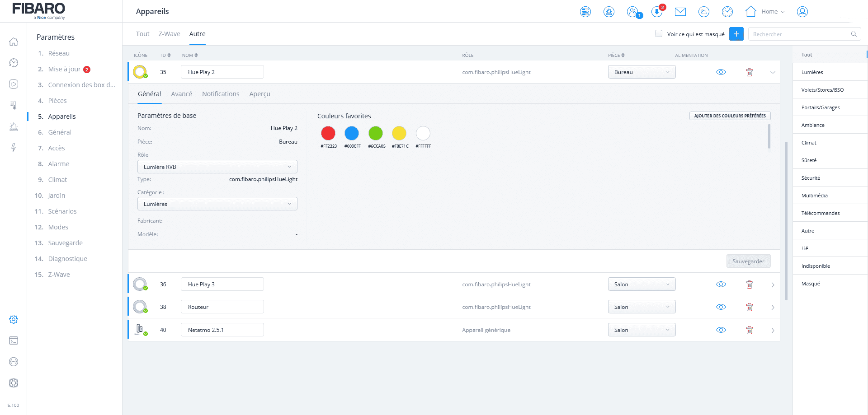Screen dimensions: 868x415
Task: Open the Rôle 'Lumière RVB' dropdown
Action: 217,167
